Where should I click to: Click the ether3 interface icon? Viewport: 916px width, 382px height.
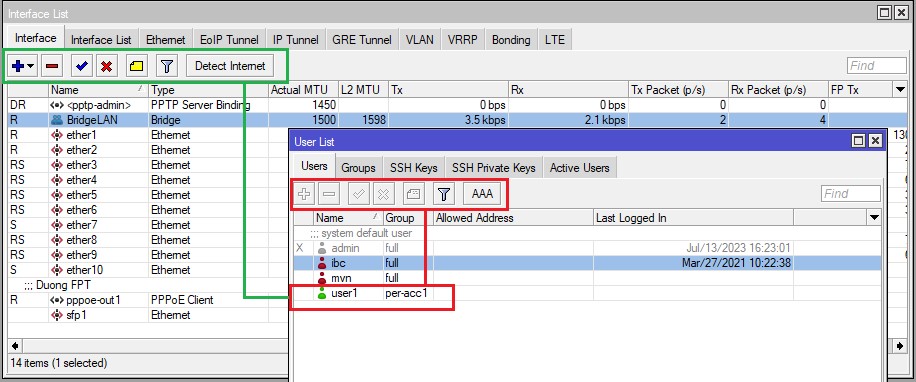57,165
